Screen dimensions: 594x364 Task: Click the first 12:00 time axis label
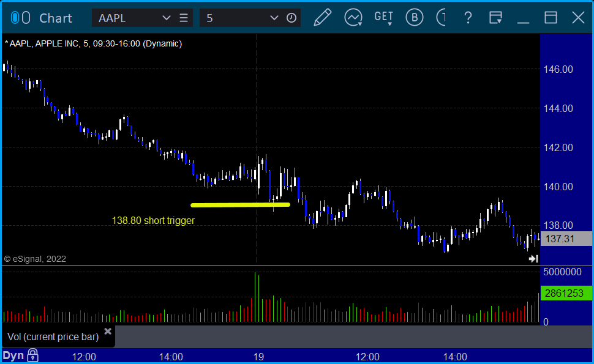pos(84,357)
